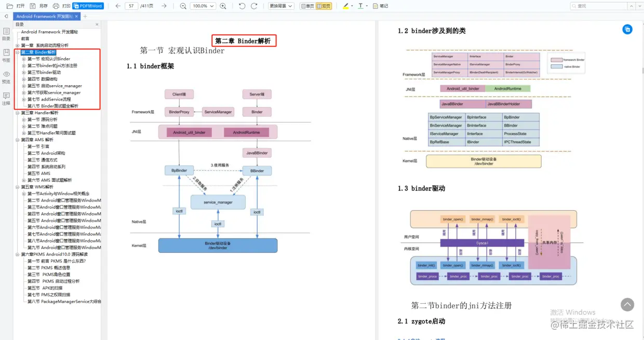Collapse 第三章 Handler解析 tree node

18,113
